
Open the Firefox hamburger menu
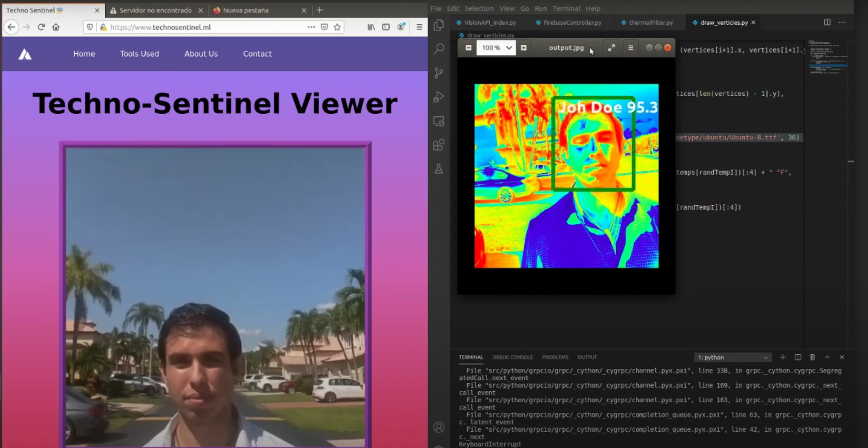click(419, 27)
